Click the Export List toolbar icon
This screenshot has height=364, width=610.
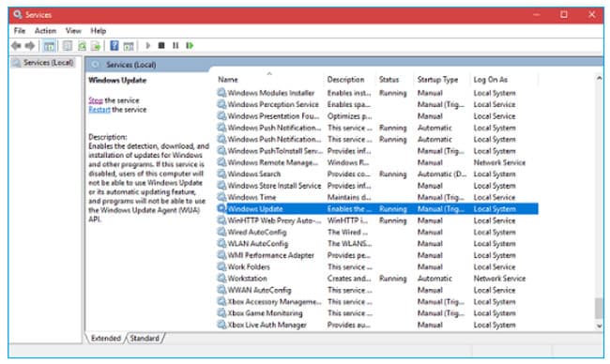pos(96,46)
